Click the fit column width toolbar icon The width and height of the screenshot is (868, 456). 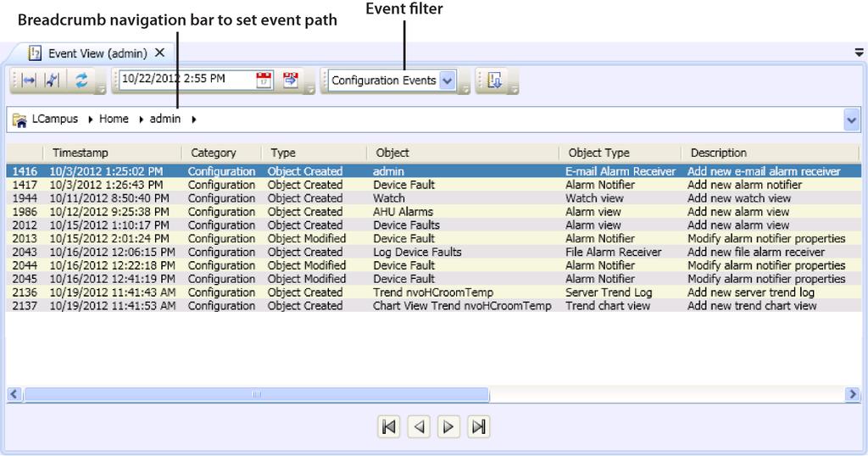click(x=28, y=81)
